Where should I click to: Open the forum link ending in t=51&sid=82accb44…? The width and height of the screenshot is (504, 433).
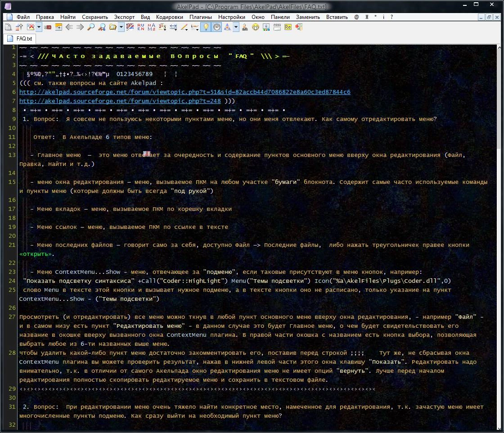[x=185, y=92]
